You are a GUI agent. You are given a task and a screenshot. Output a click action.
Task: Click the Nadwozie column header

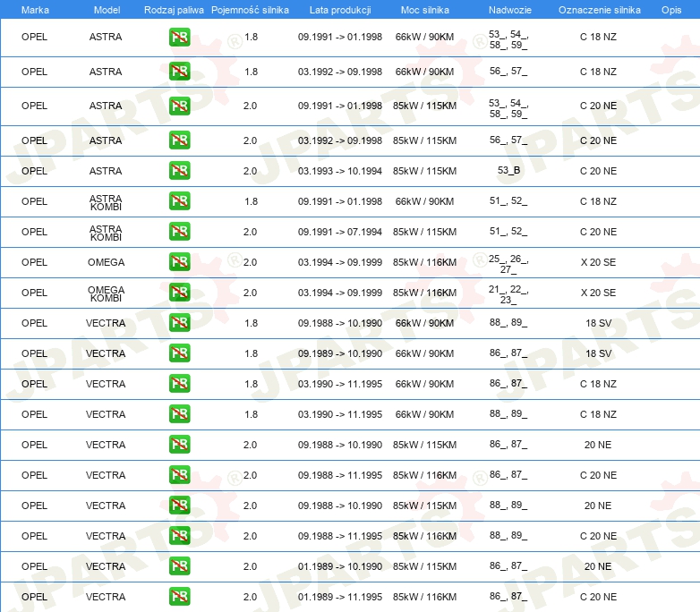[510, 10]
